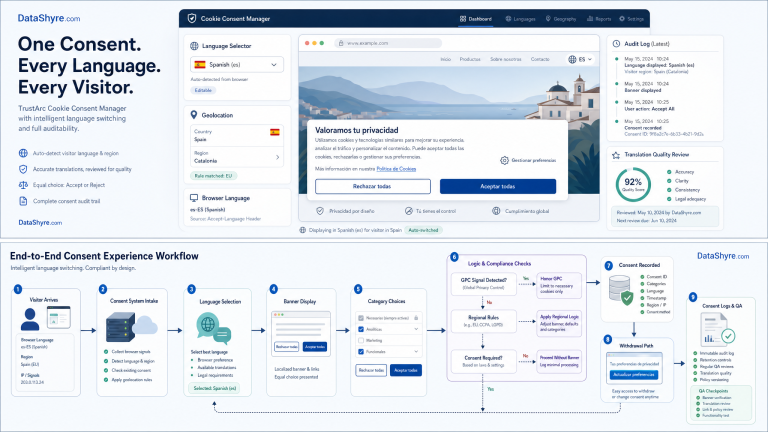Click the report document icon in Consent Logs & QA
768x432 pixels.
(x=718, y=329)
